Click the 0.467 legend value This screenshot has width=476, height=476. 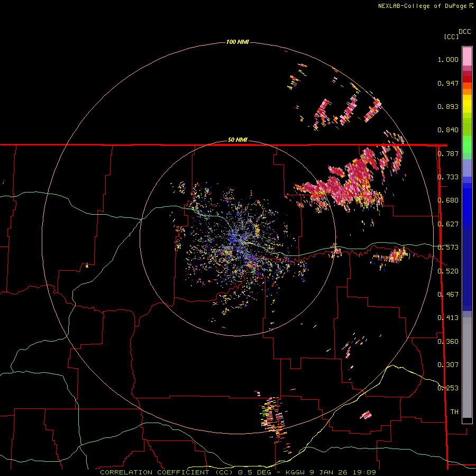[448, 295]
